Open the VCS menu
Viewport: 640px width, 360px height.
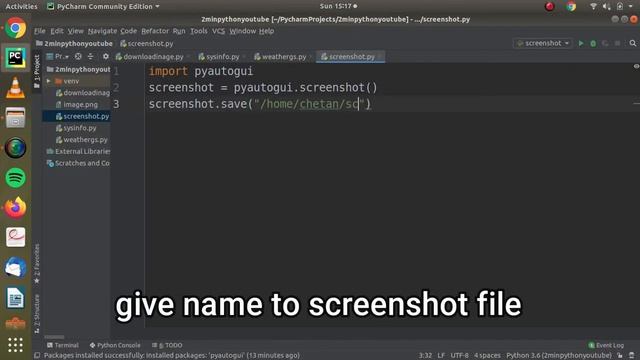[218, 31]
